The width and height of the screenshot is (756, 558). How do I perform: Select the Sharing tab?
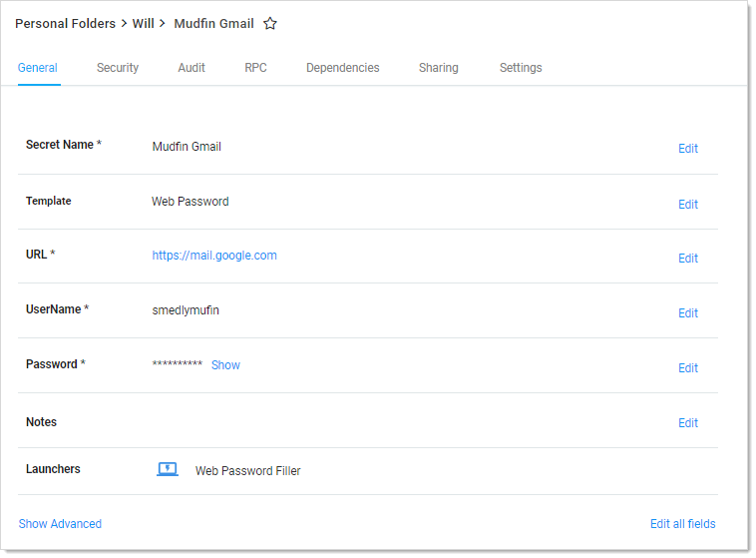pyautogui.click(x=438, y=68)
